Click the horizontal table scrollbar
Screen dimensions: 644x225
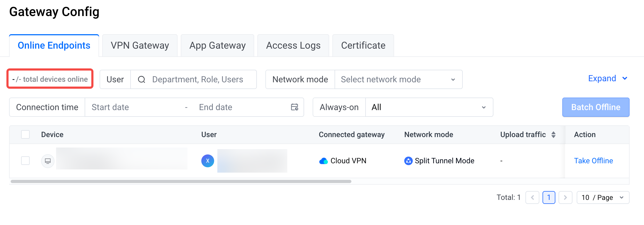181,181
